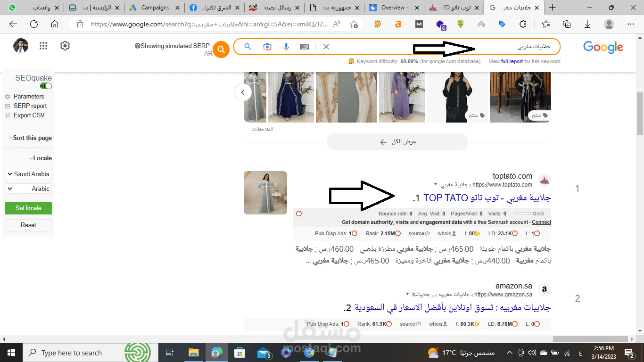Click the read aloud icon in address bar
The image size is (644, 362).
pos(337,24)
